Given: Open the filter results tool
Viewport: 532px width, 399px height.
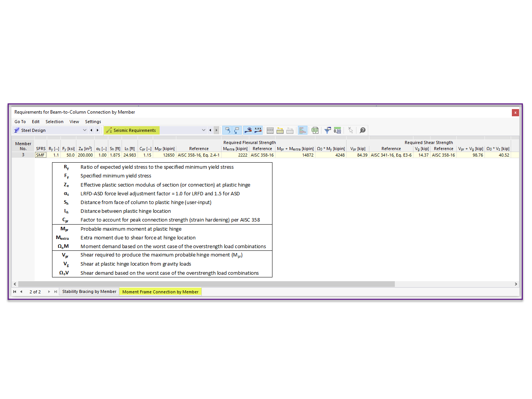Looking at the screenshot, I should pyautogui.click(x=328, y=130).
